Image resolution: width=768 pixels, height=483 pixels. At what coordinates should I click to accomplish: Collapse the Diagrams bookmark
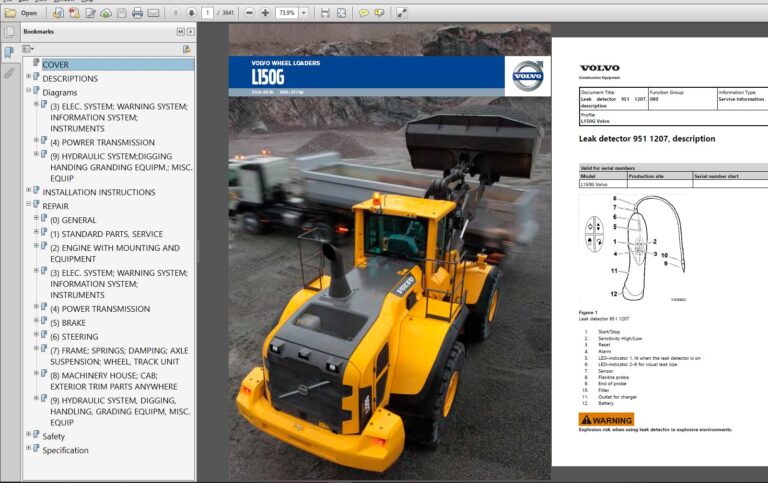coord(28,90)
